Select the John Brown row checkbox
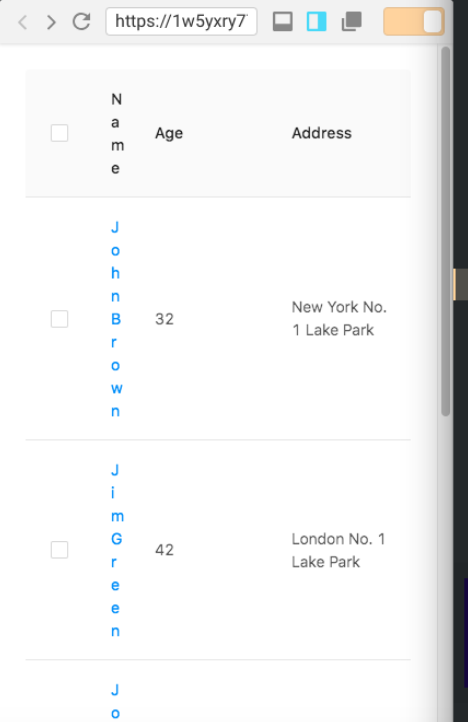Image resolution: width=468 pixels, height=722 pixels. 59,319
